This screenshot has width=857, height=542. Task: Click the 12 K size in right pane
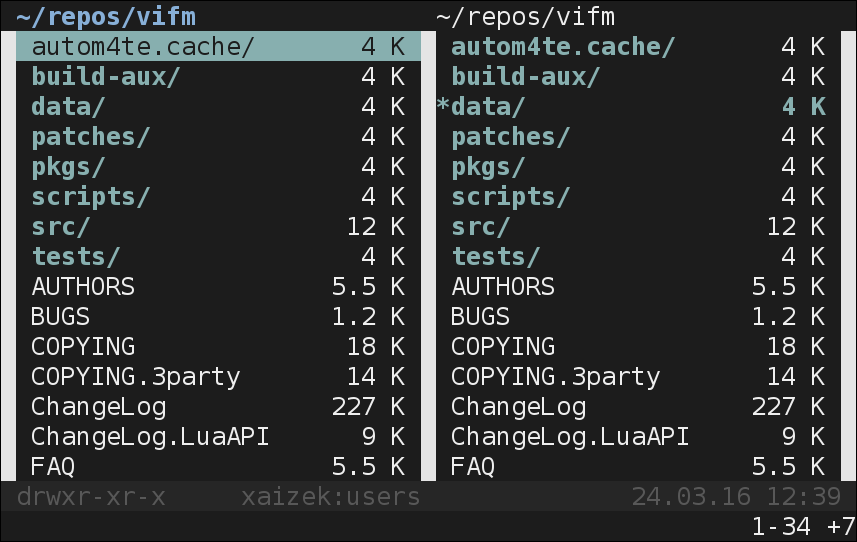coord(796,226)
